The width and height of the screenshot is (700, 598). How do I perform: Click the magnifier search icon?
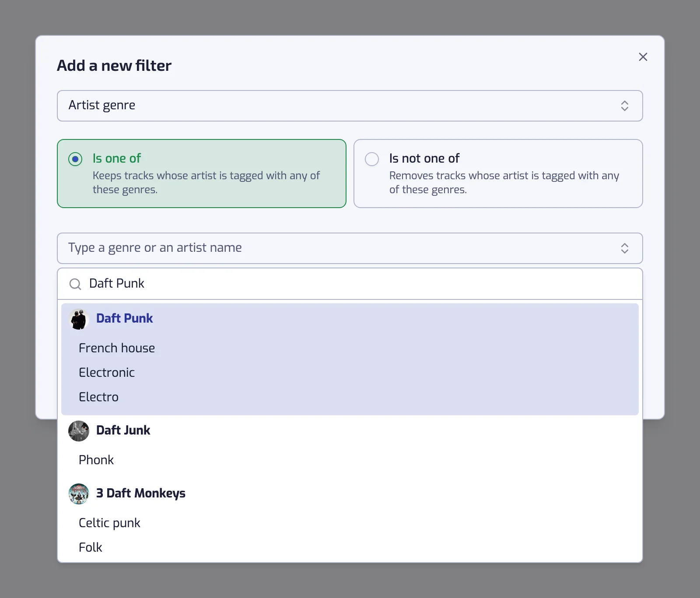tap(75, 284)
